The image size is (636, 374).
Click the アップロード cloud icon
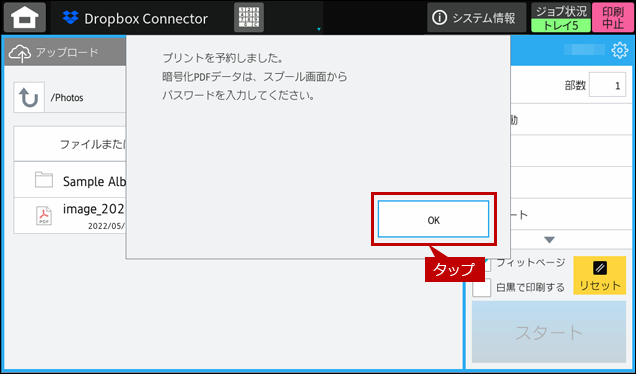(x=19, y=53)
